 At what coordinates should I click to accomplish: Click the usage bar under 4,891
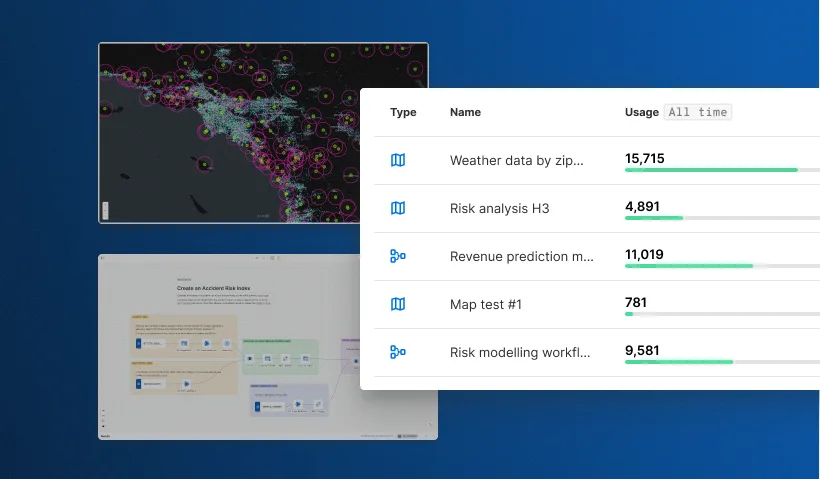pos(722,218)
